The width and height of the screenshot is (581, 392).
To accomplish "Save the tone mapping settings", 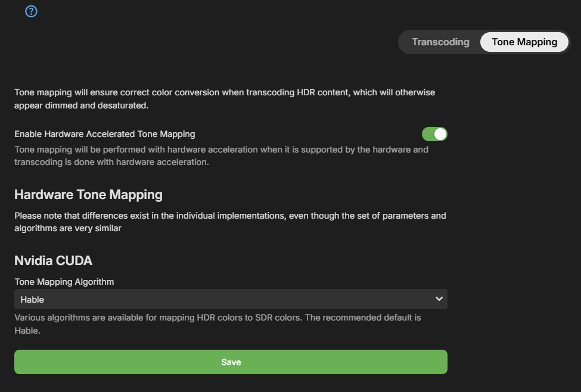I will [x=231, y=362].
